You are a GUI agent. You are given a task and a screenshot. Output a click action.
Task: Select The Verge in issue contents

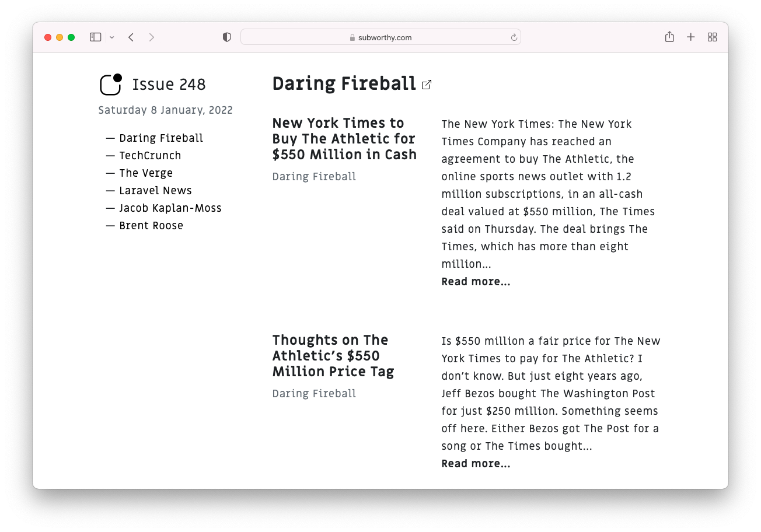point(146,173)
